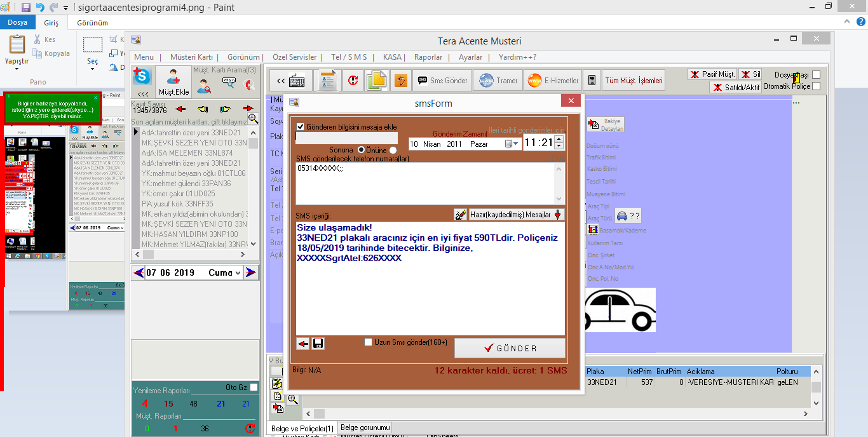This screenshot has height=437, width=868.
Task: Open Menu in Tera Acente menubar
Action: 144,57
